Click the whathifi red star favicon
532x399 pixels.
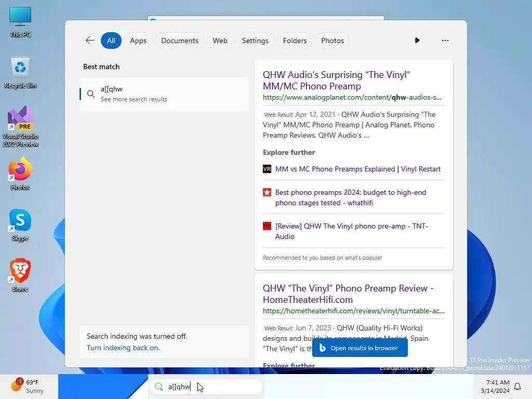(x=267, y=192)
